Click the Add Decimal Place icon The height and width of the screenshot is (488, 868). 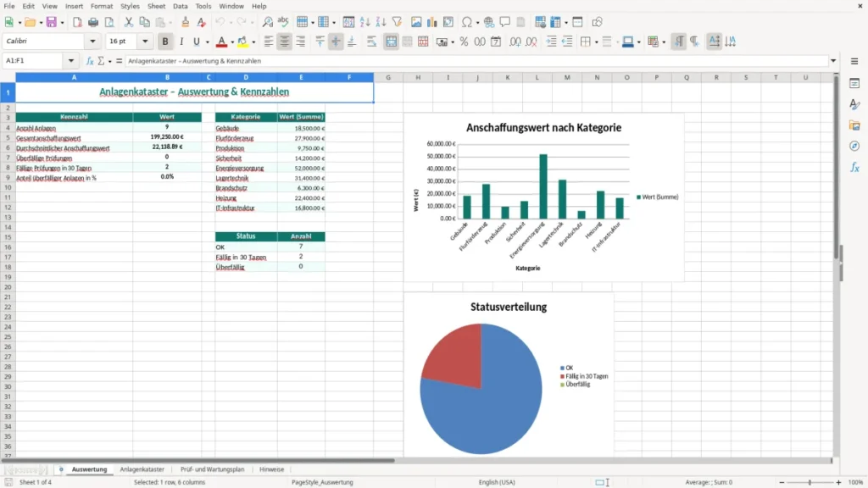coord(515,42)
